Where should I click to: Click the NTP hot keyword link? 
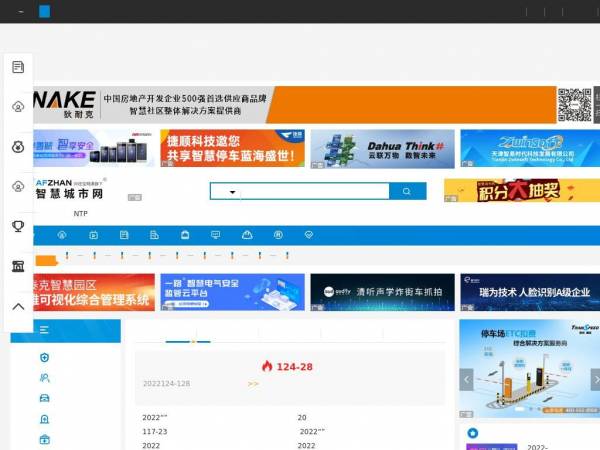[80, 214]
